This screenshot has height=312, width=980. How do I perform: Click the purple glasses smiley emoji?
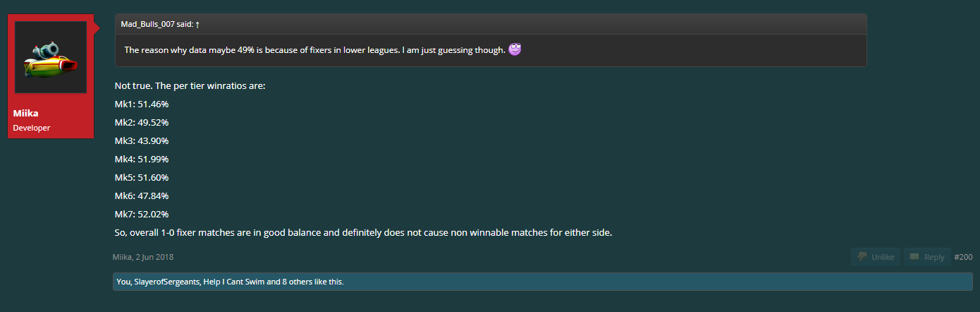515,49
